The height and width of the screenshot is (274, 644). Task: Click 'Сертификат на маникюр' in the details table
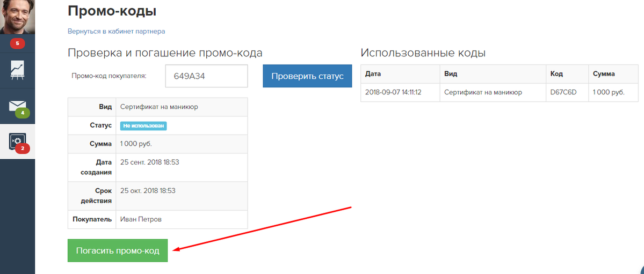pos(159,107)
